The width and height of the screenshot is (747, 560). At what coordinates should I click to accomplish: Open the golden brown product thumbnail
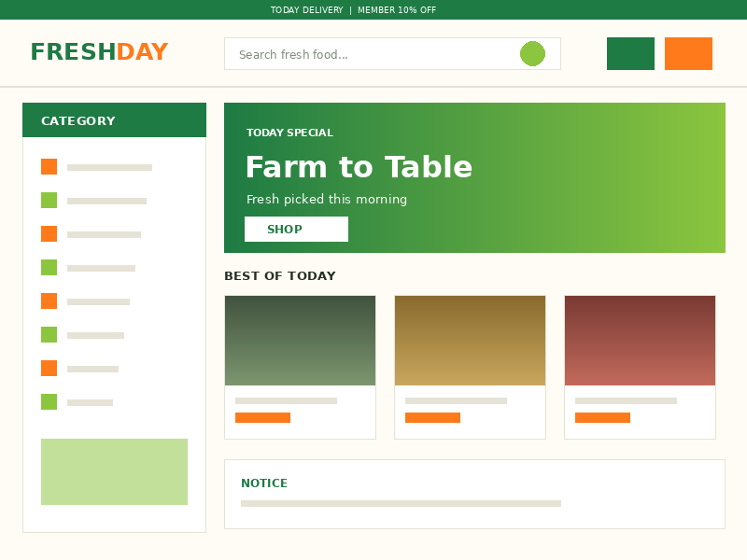pos(471,341)
